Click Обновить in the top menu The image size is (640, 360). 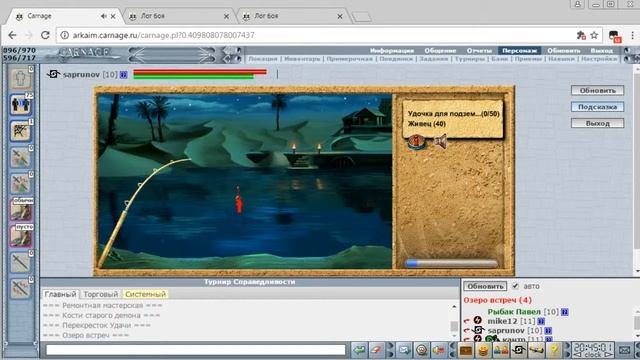pyautogui.click(x=564, y=51)
